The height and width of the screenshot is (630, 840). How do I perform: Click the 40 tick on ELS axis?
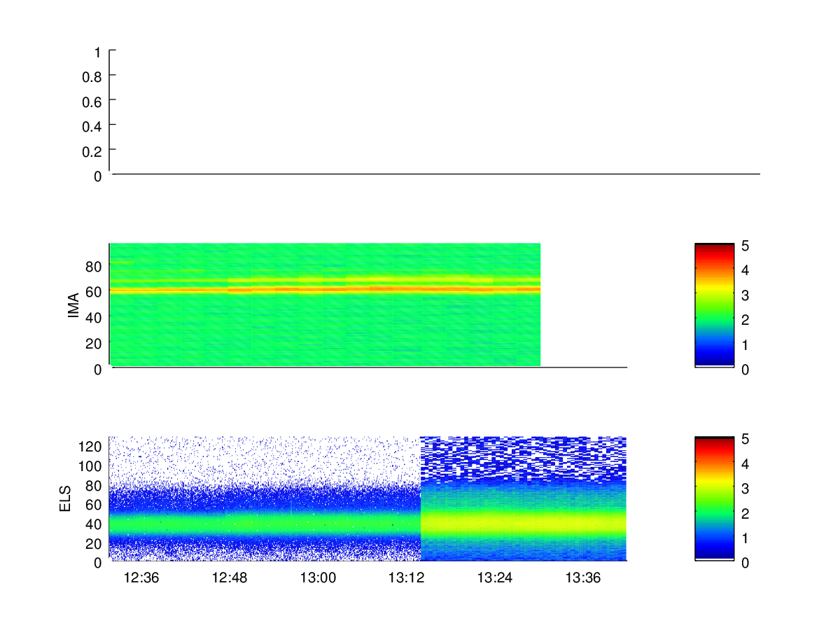(x=95, y=524)
